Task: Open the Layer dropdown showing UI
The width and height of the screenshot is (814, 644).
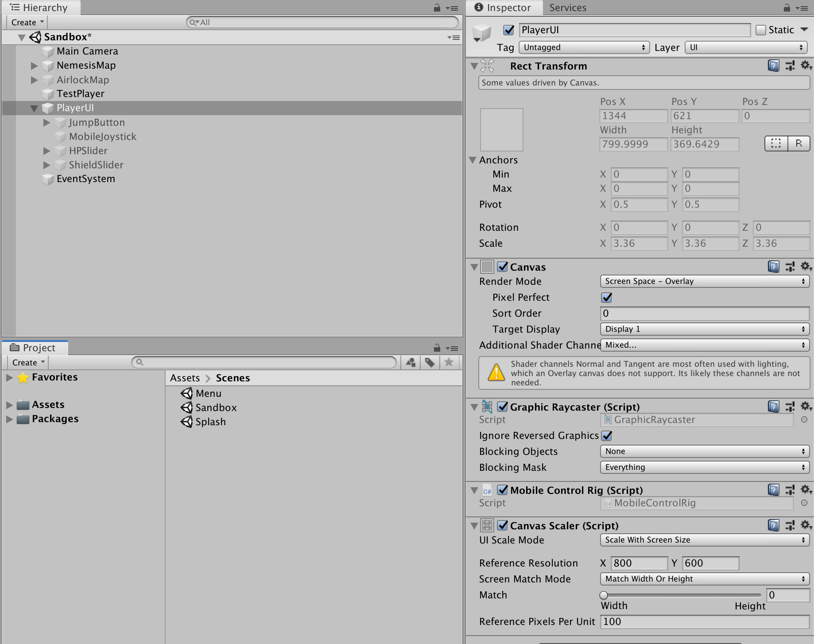Action: 746,47
